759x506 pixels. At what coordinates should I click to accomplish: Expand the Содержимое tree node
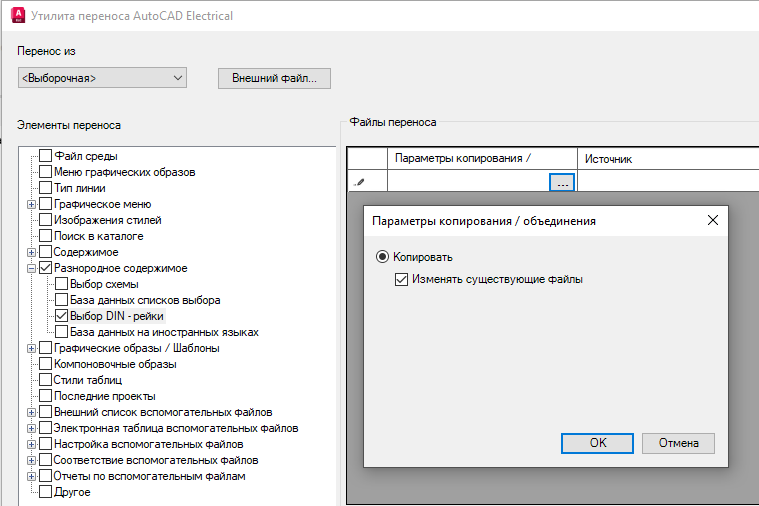coord(31,252)
